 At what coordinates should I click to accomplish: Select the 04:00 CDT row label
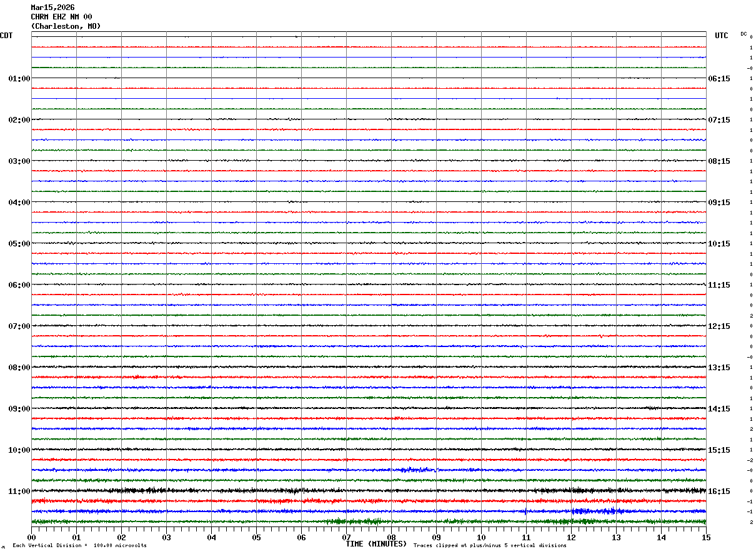[x=19, y=203]
